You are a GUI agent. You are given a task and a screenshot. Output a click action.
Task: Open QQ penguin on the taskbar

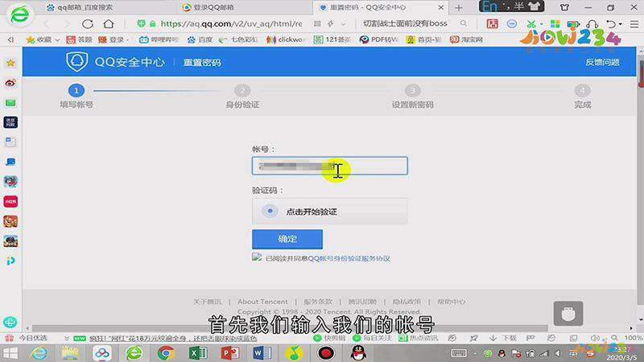pos(358,352)
